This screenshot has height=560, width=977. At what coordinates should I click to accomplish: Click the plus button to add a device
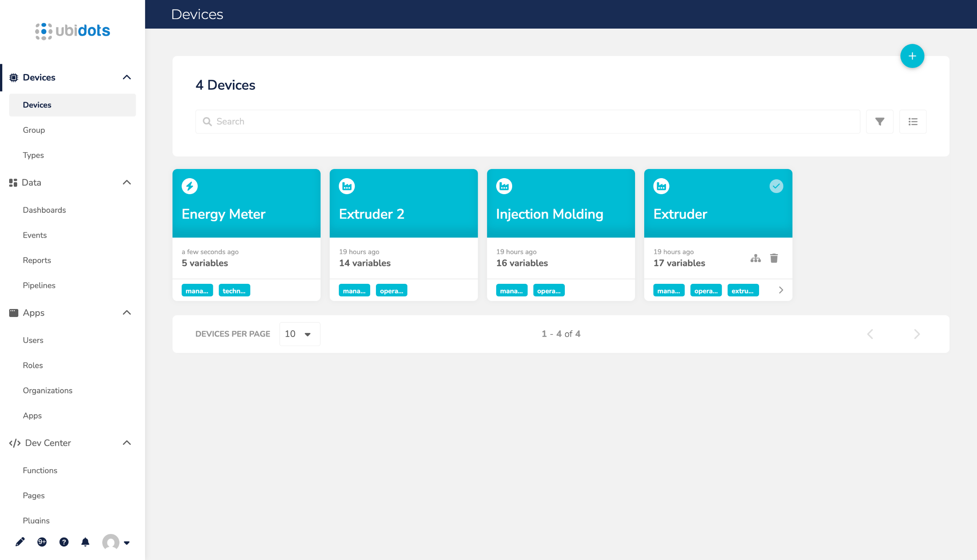tap(912, 56)
